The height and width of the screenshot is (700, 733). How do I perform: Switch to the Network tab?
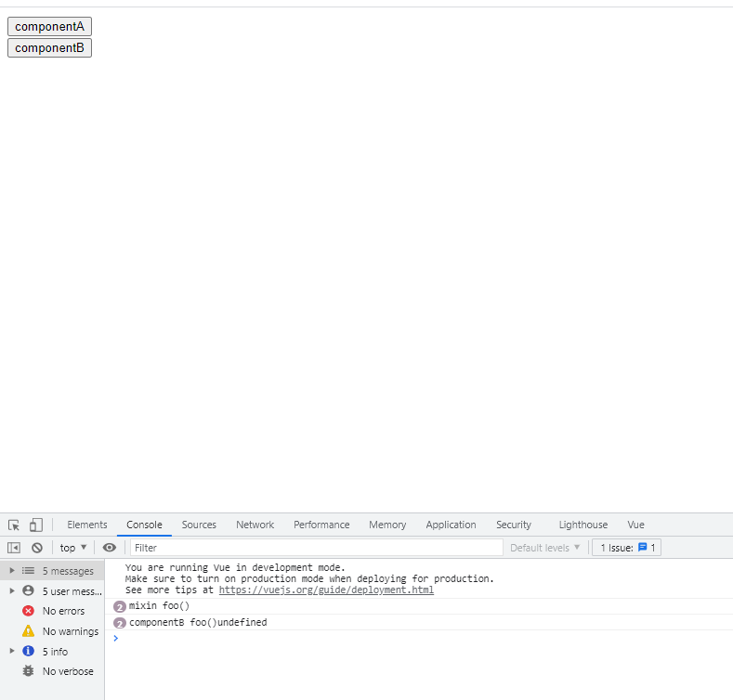255,525
